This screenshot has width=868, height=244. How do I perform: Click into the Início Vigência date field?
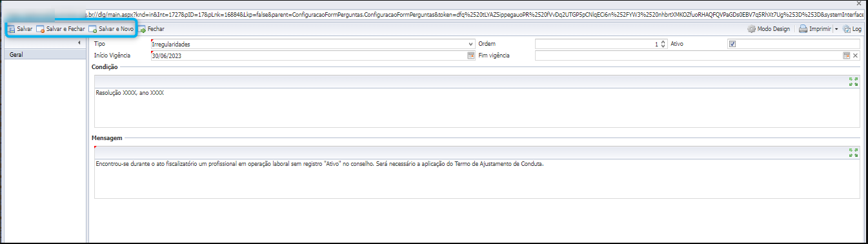(308, 56)
